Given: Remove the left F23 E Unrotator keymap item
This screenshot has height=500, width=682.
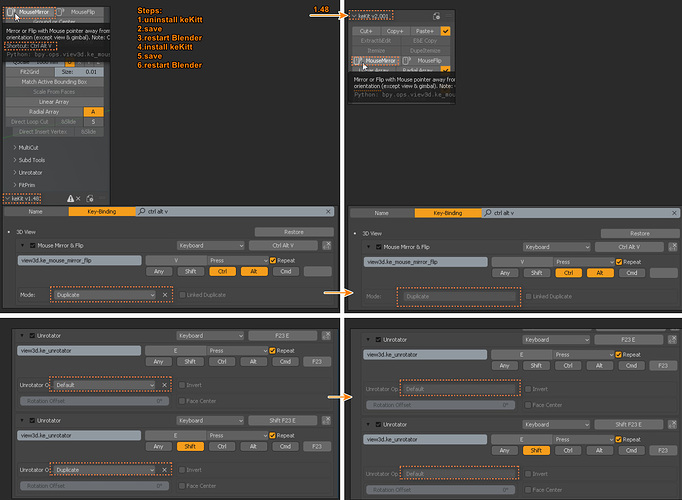Looking at the screenshot, I should click(326, 336).
